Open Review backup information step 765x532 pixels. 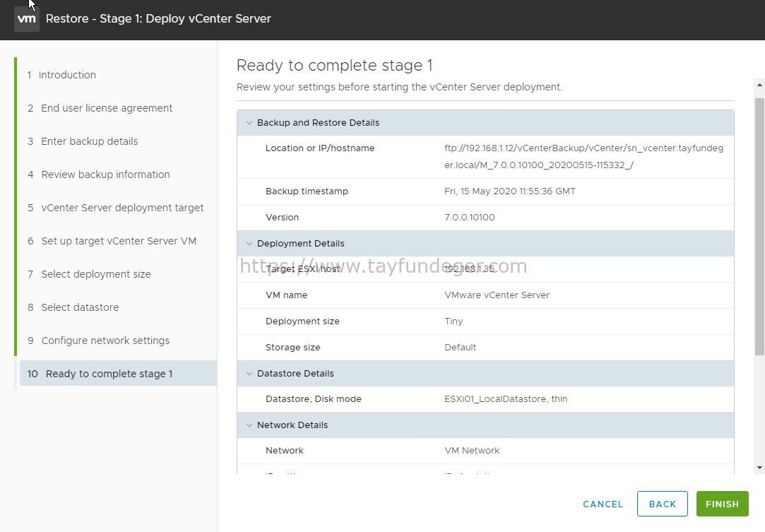99,175
